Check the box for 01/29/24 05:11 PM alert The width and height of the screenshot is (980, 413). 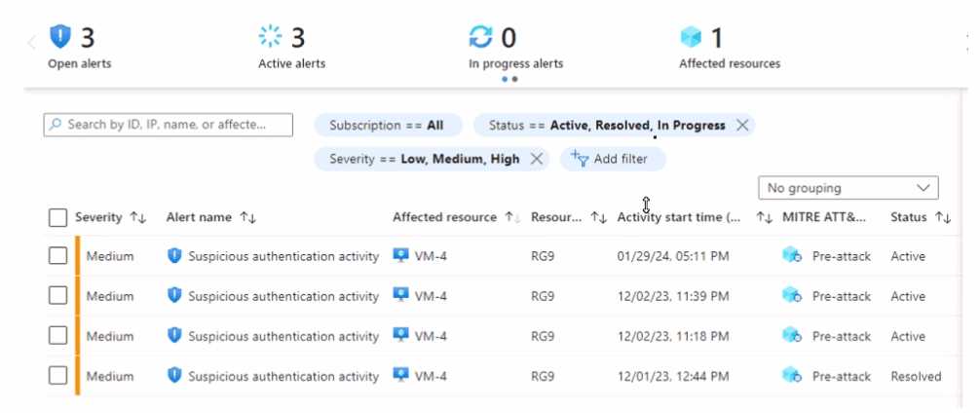[57, 256]
